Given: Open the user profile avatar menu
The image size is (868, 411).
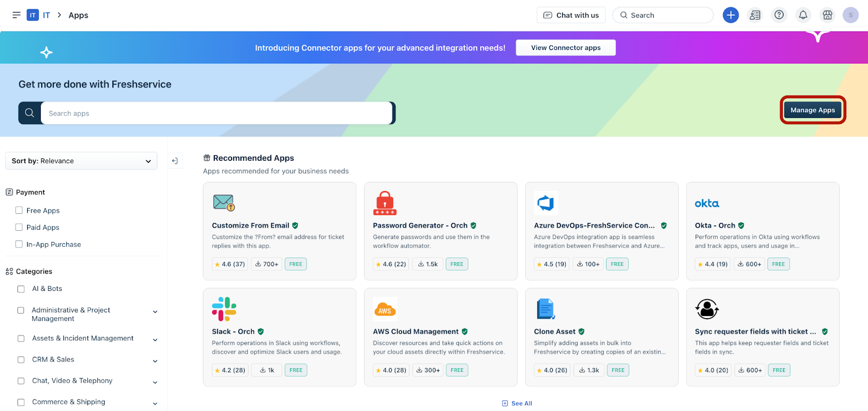Looking at the screenshot, I should (x=851, y=15).
